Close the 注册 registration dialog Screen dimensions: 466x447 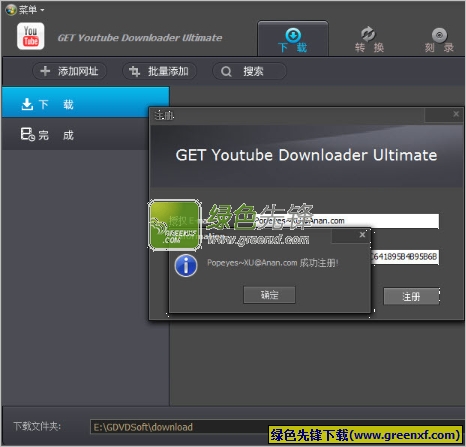pyautogui.click(x=456, y=114)
